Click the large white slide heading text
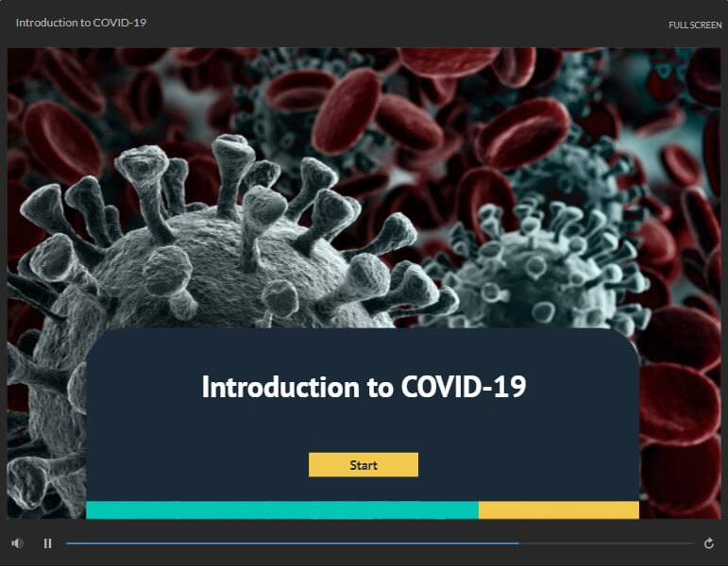Screen dimensions: 728x567 (x=364, y=387)
